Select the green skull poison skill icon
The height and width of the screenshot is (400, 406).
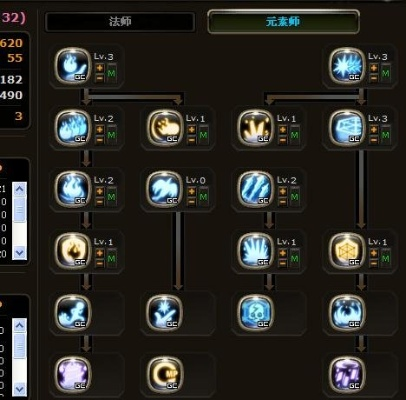click(x=256, y=313)
